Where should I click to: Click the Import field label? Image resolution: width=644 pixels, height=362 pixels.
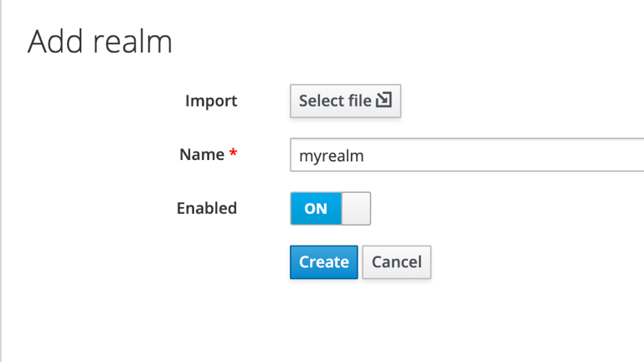211,101
